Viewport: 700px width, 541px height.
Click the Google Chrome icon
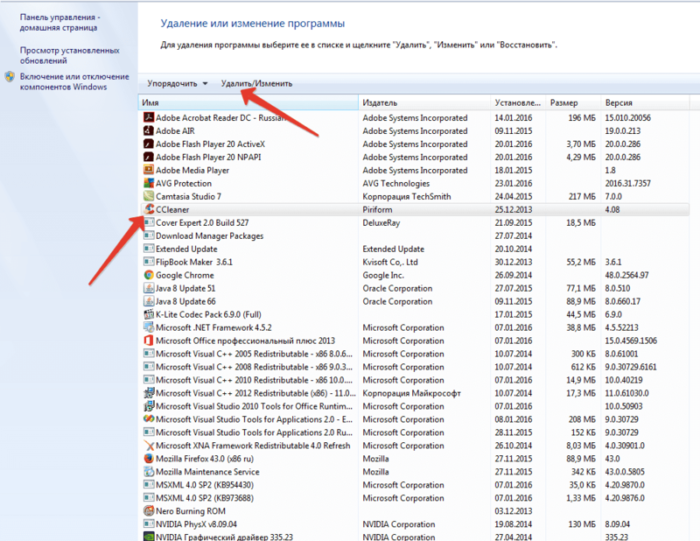(x=149, y=275)
